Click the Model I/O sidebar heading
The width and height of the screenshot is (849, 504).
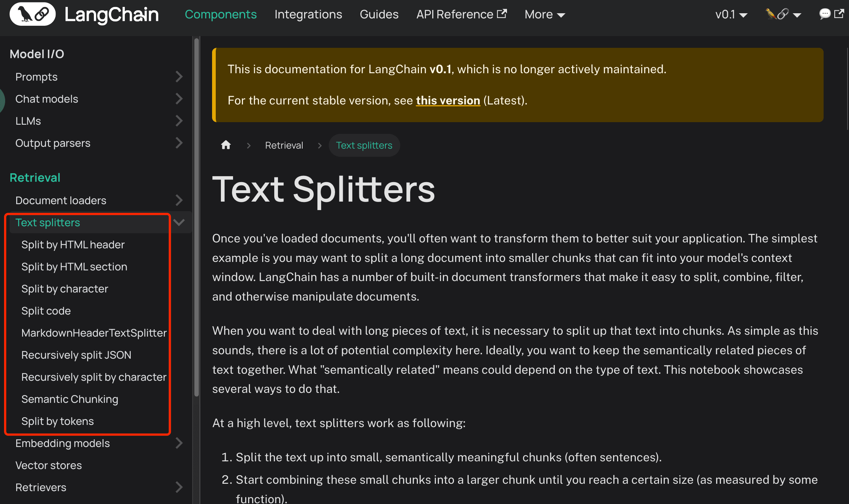click(37, 54)
